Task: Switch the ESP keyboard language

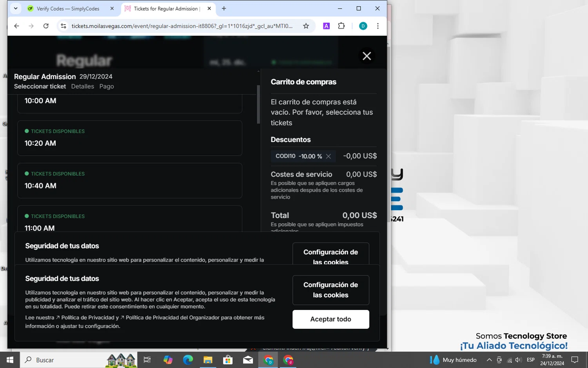Action: tap(531, 360)
